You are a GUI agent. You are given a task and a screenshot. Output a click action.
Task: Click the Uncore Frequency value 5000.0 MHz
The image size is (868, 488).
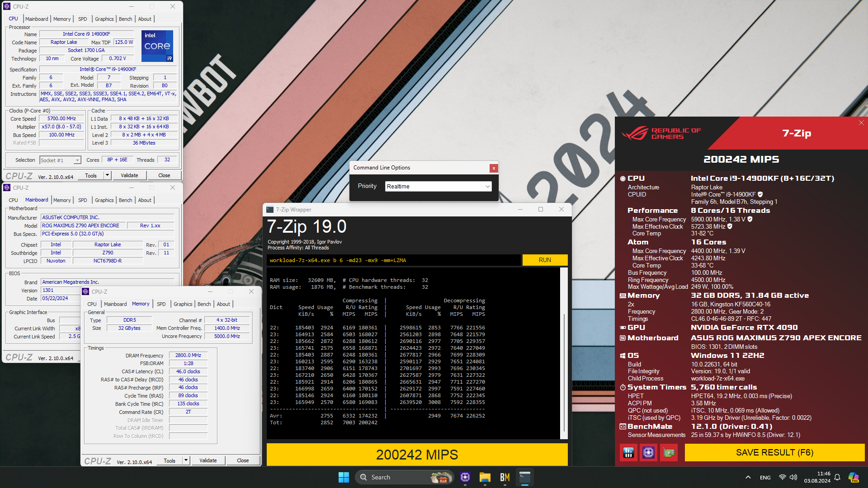[227, 336]
